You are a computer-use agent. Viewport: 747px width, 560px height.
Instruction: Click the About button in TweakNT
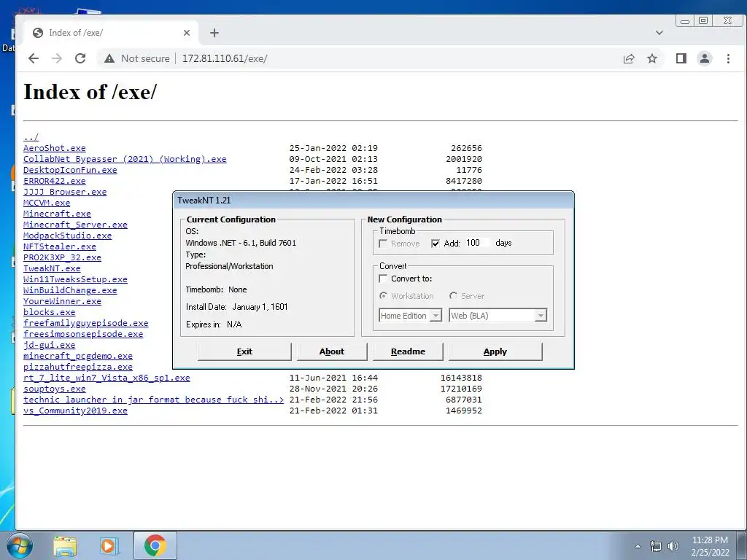332,351
